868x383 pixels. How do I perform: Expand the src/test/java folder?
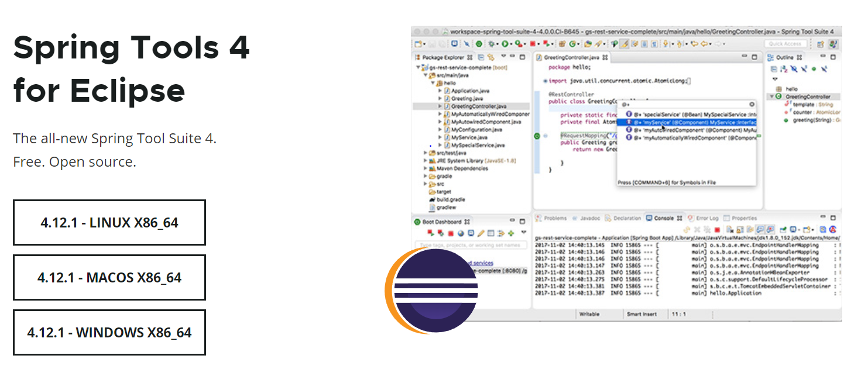426,152
